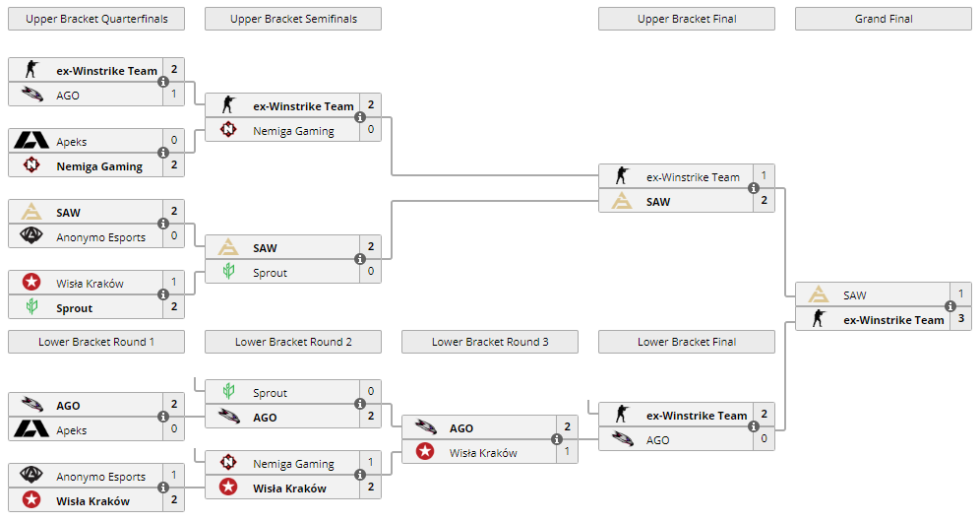This screenshot has height=521, width=980.
Task: Click the Apeks logo in Upper Bracket Quarterfinals
Action: tap(31, 142)
